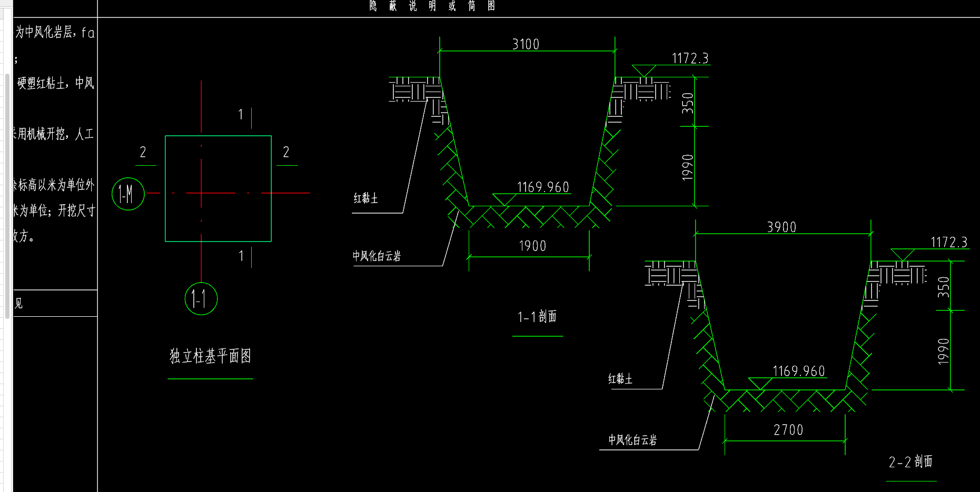Click the 1-M axis bubble

128,194
